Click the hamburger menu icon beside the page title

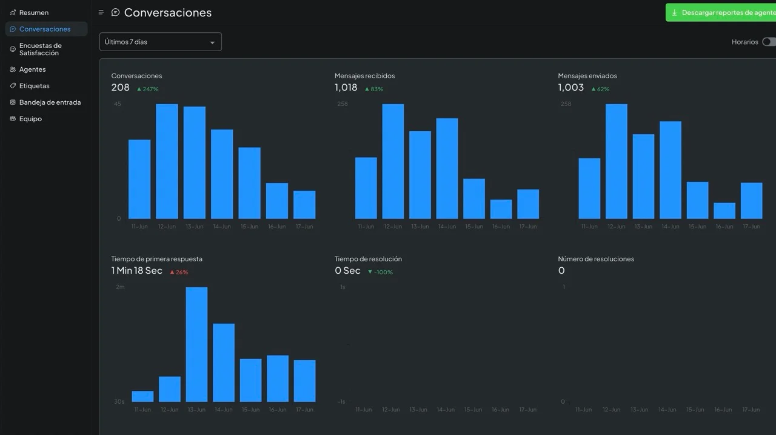(101, 13)
